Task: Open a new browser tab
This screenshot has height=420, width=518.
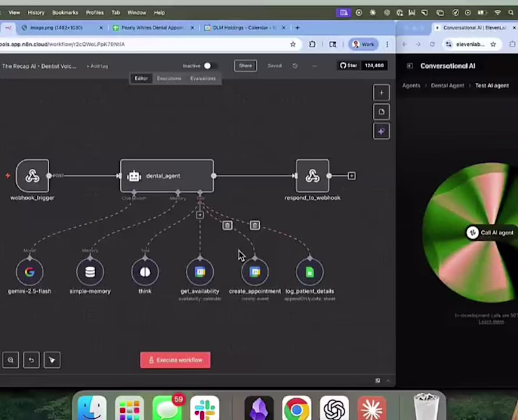Action: pyautogui.click(x=297, y=28)
